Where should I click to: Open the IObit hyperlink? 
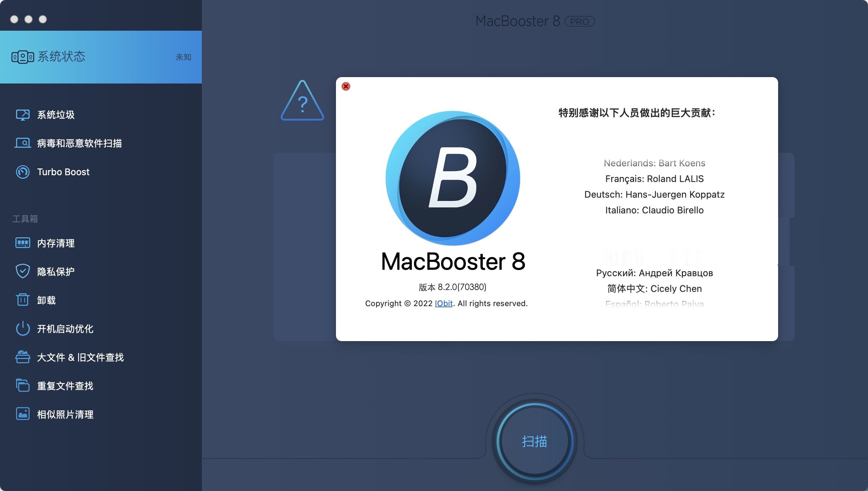(x=444, y=303)
